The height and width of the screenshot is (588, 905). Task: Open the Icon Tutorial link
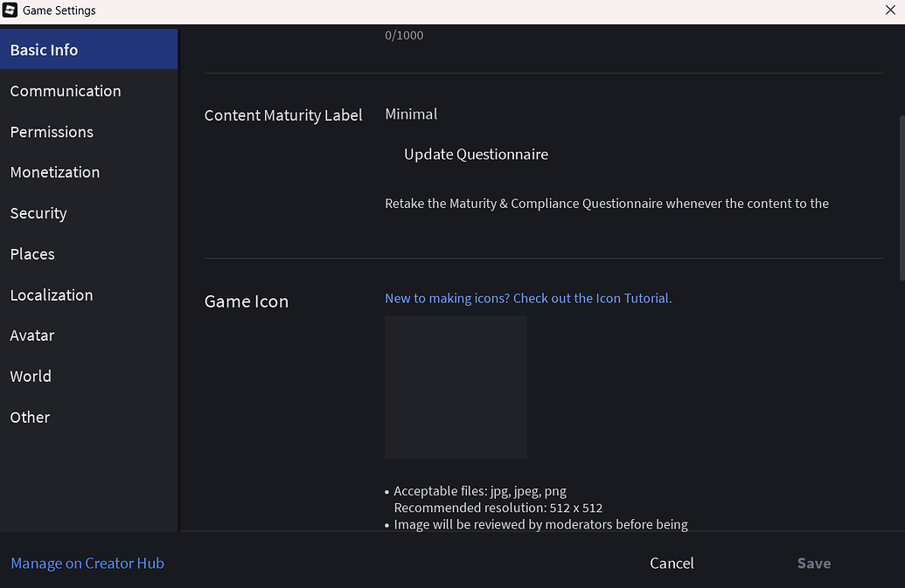click(x=528, y=298)
